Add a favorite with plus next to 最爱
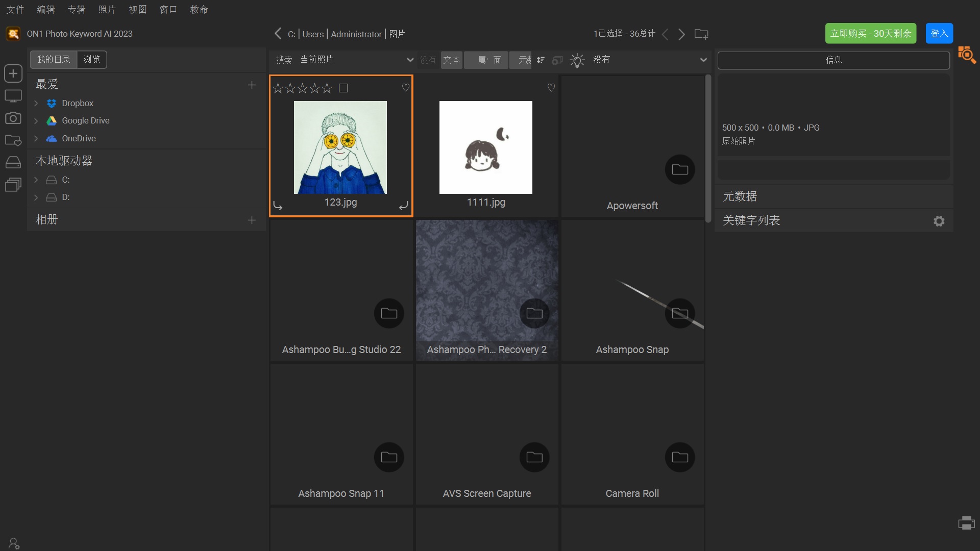This screenshot has width=980, height=551. pos(252,85)
